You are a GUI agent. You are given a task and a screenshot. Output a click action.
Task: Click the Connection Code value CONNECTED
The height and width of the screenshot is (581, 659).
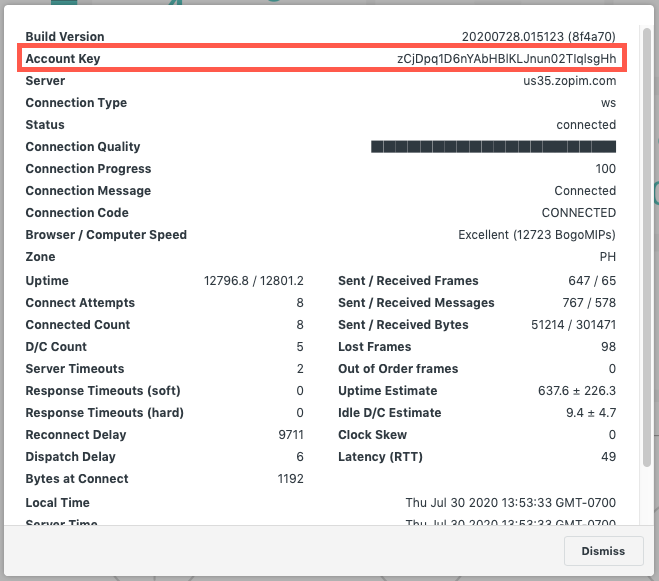coord(578,213)
